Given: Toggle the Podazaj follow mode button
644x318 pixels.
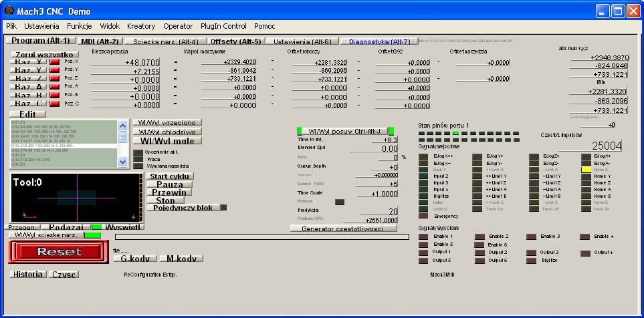Looking at the screenshot, I should pyautogui.click(x=66, y=227).
